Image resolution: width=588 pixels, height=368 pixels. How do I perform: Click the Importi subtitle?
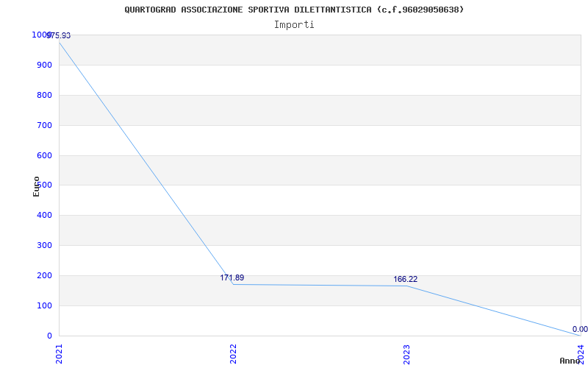(294, 25)
